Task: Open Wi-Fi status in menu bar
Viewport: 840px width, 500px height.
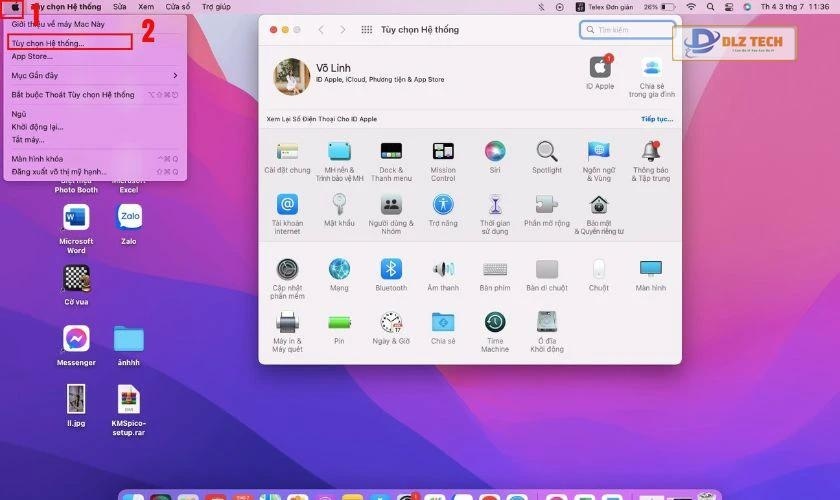Action: click(690, 7)
